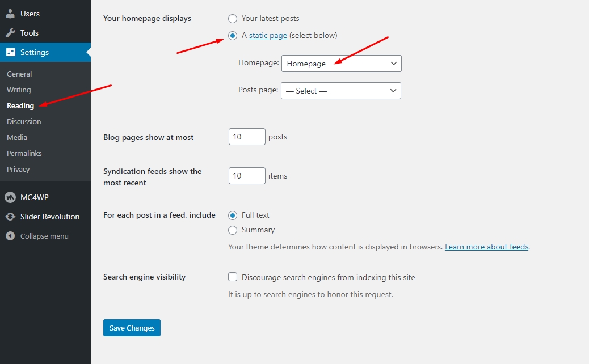Follow 'Learn more about feeds' link
The image size is (589, 364).
[x=486, y=247]
